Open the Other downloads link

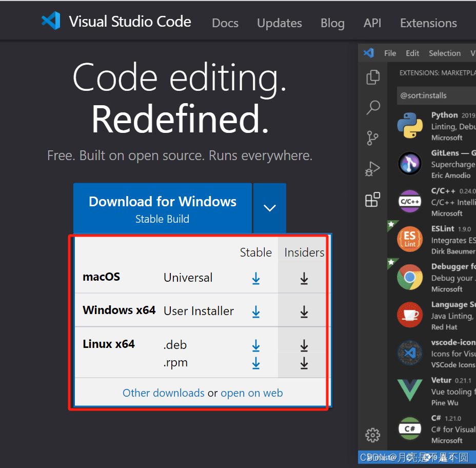point(163,393)
